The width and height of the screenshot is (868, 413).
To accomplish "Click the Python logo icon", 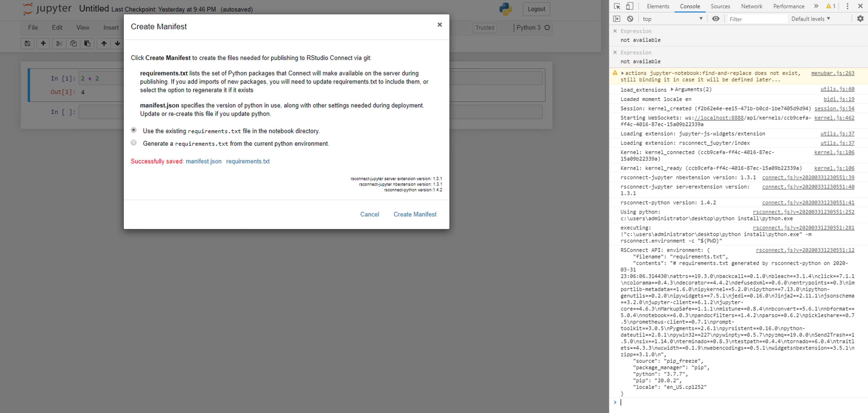I will 505,9.
